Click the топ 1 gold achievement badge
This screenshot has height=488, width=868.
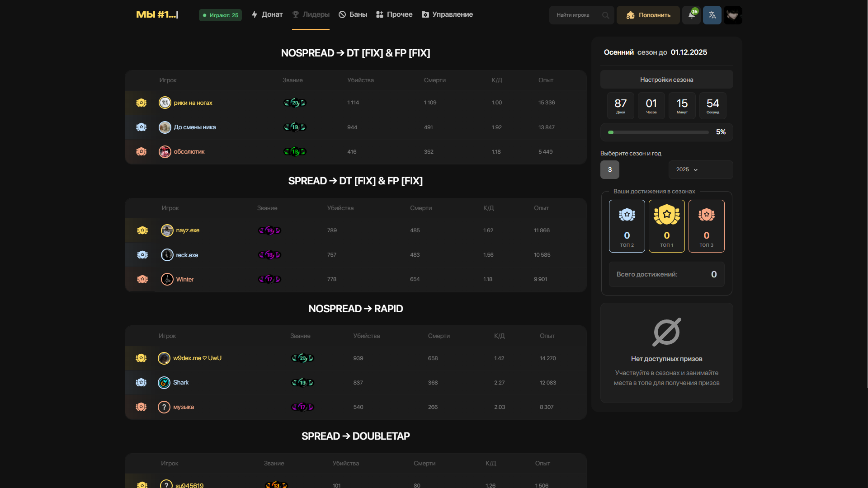click(x=667, y=226)
